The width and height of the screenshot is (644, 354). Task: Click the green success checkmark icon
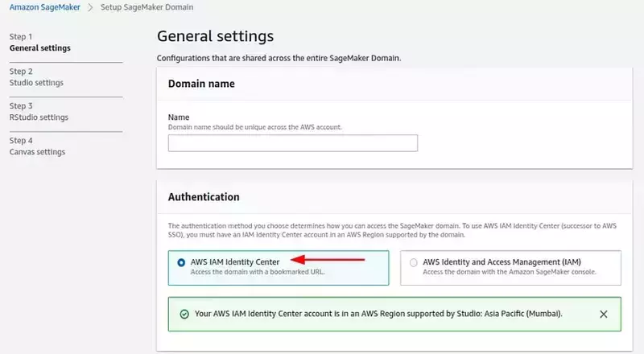[184, 313]
